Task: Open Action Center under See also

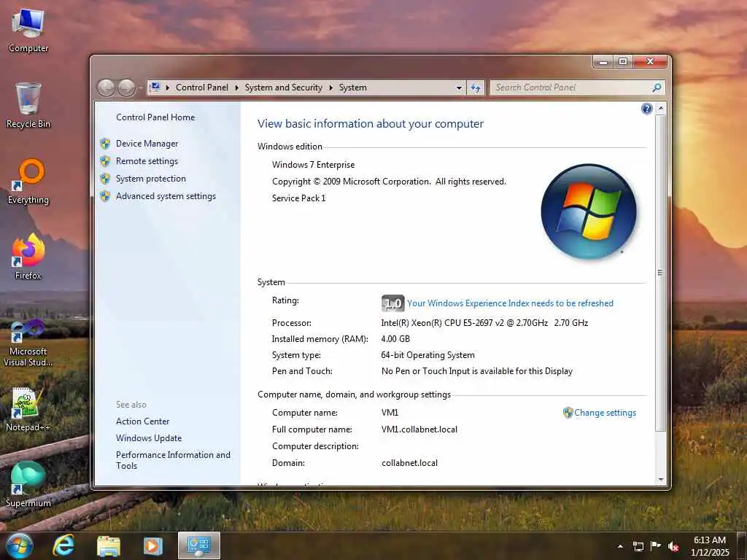Action: click(x=142, y=421)
